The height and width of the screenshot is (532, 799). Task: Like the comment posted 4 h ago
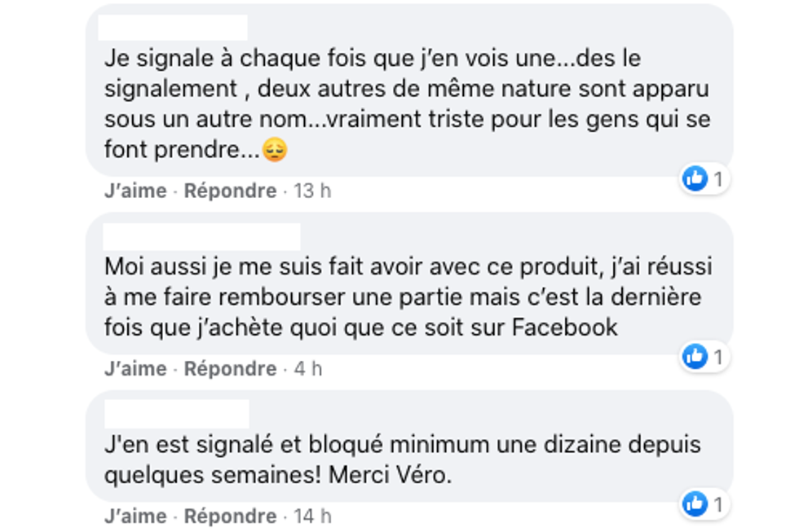click(135, 368)
